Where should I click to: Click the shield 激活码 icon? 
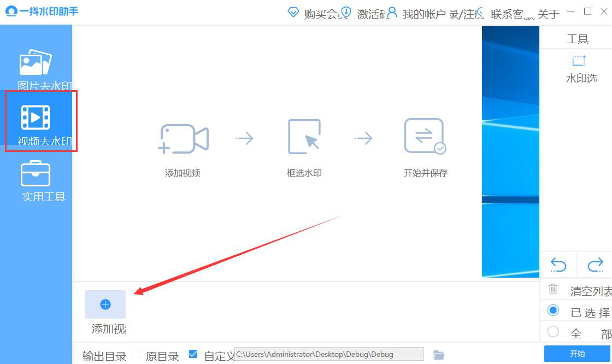(346, 12)
